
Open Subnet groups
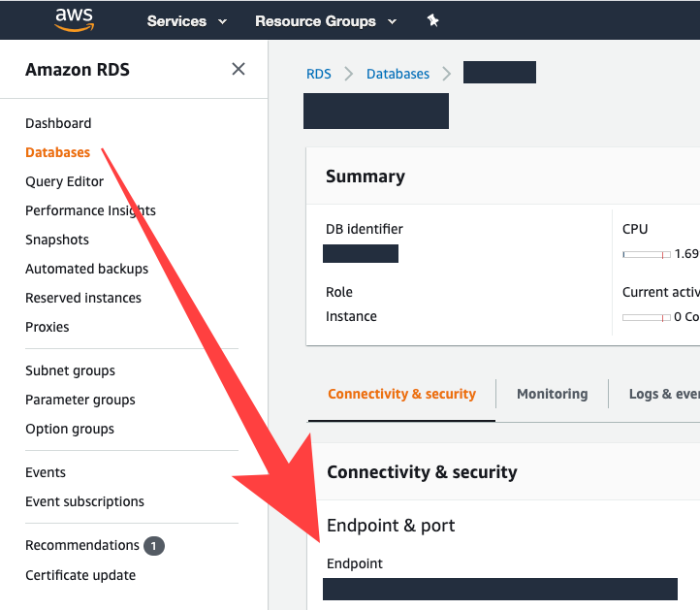pos(70,370)
